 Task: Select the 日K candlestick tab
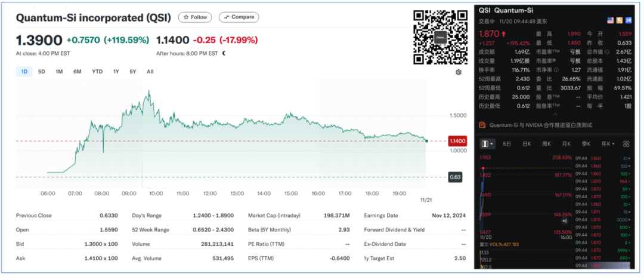pyautogui.click(x=527, y=144)
